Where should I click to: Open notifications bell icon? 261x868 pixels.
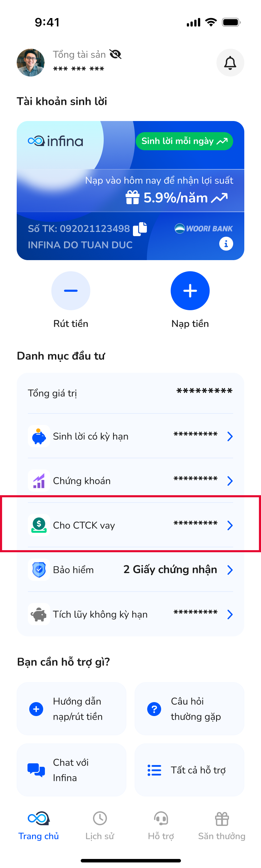[x=230, y=63]
